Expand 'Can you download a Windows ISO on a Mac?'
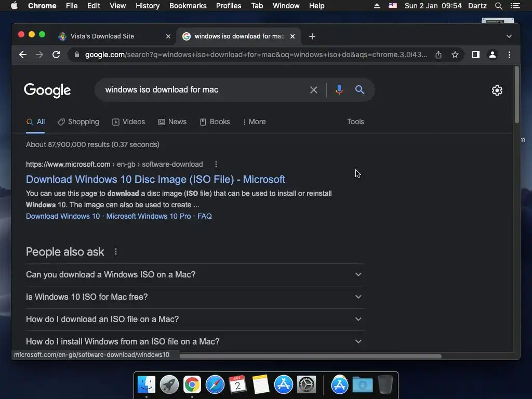The height and width of the screenshot is (399, 532). (x=195, y=274)
